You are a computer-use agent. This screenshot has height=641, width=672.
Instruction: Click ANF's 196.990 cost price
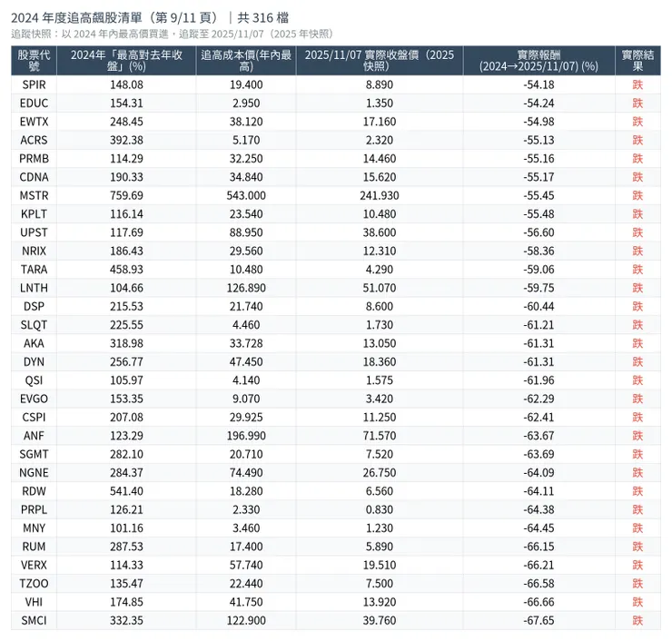pyautogui.click(x=246, y=435)
